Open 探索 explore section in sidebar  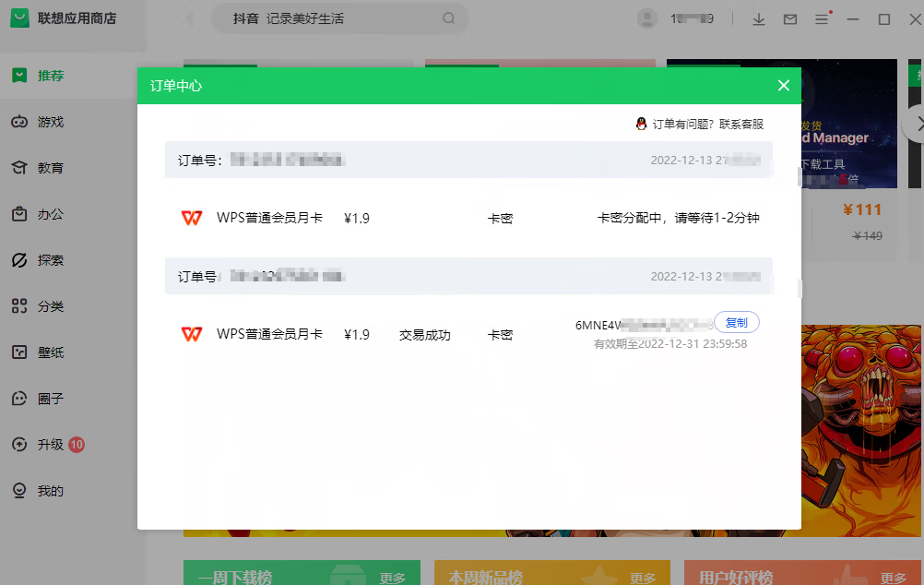[x=51, y=260]
